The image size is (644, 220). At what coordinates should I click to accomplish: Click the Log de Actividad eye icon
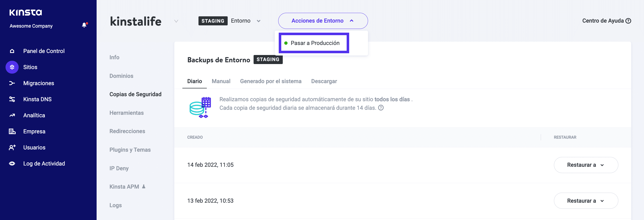pos(12,163)
